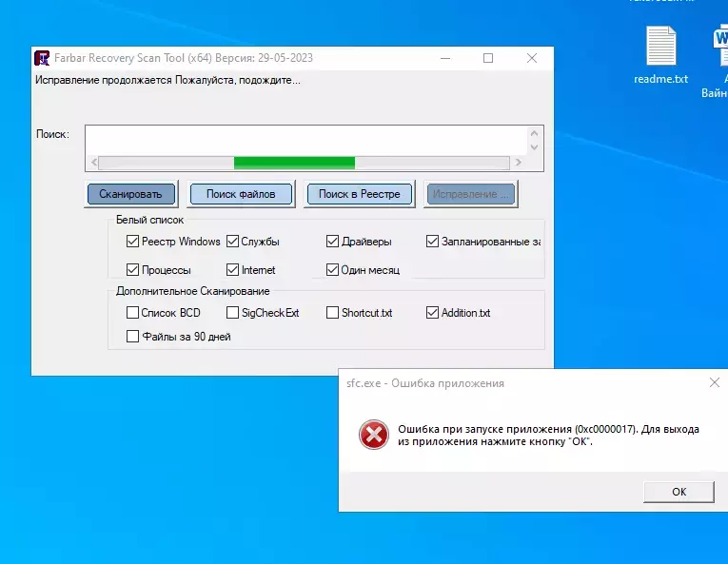This screenshot has height=564, width=728.
Task: Close the sfc.exe error dialog
Action: tap(715, 382)
